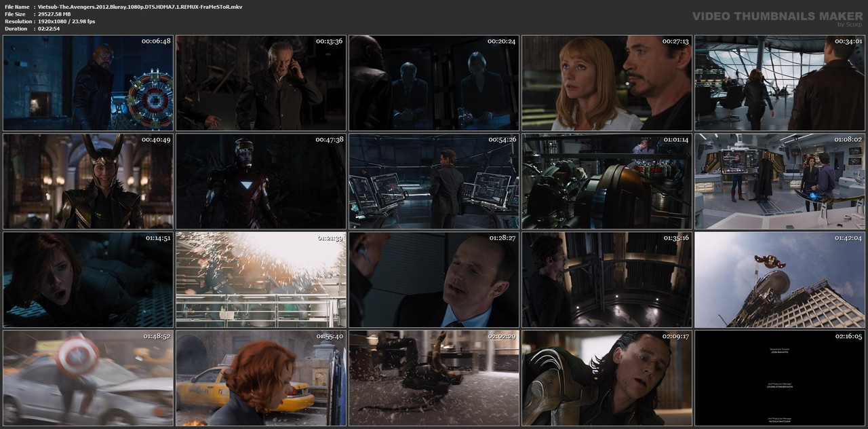Click the credits thumbnail timestamped 02:16:05
868x429 pixels.
780,378
